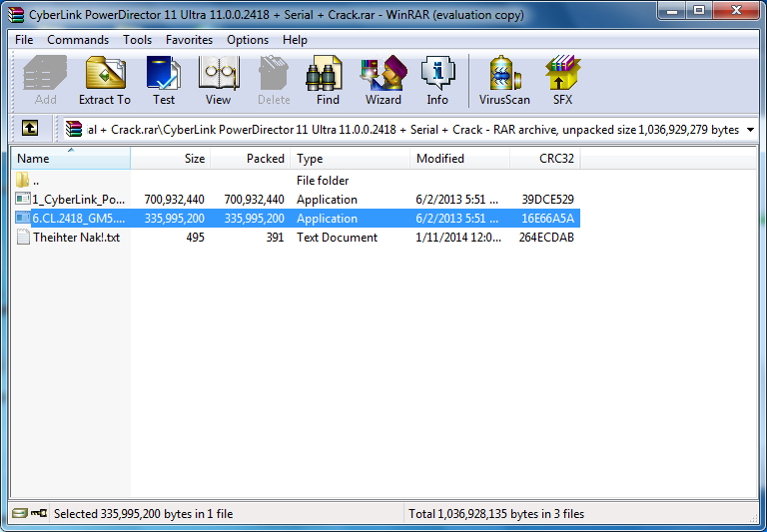Click the Delete toolbar icon
767x532 pixels.
[x=274, y=80]
